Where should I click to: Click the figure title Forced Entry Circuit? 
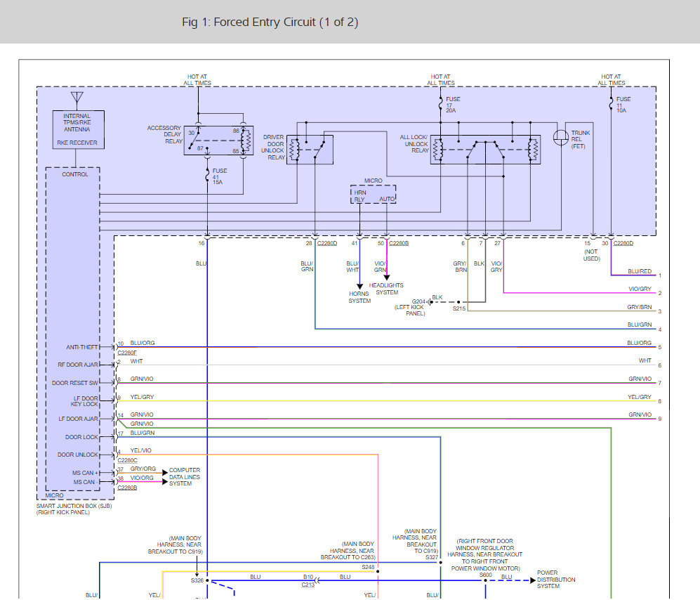pos(270,22)
